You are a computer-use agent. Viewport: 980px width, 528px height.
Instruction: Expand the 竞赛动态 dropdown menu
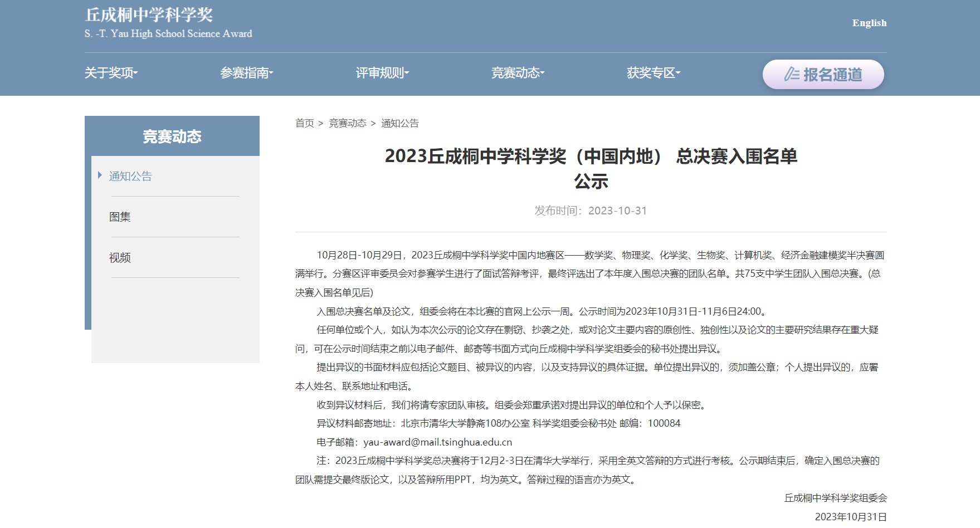click(518, 73)
